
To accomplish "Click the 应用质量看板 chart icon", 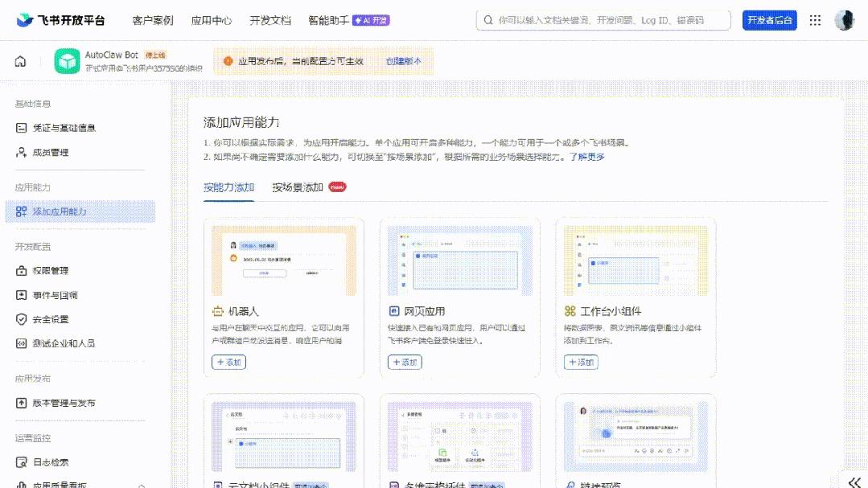I will pyautogui.click(x=21, y=485).
